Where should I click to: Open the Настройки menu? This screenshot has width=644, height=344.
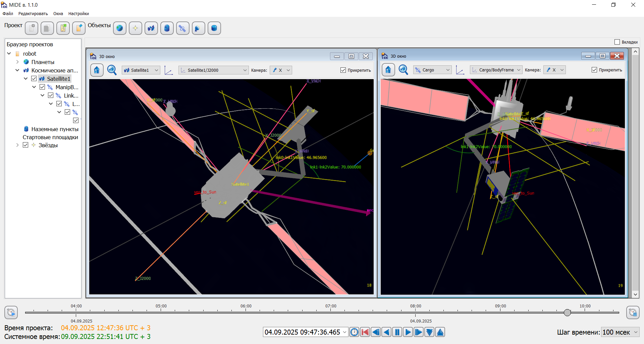pyautogui.click(x=78, y=14)
